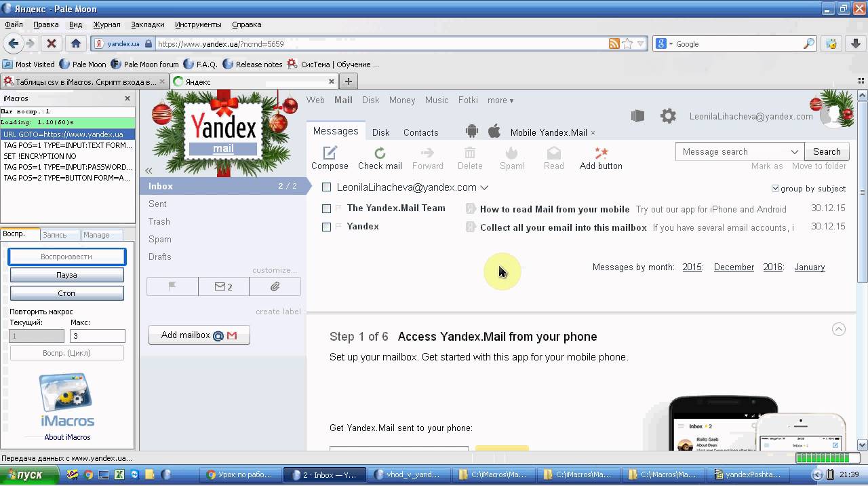
Task: Click the Пауза button
Action: (x=66, y=275)
